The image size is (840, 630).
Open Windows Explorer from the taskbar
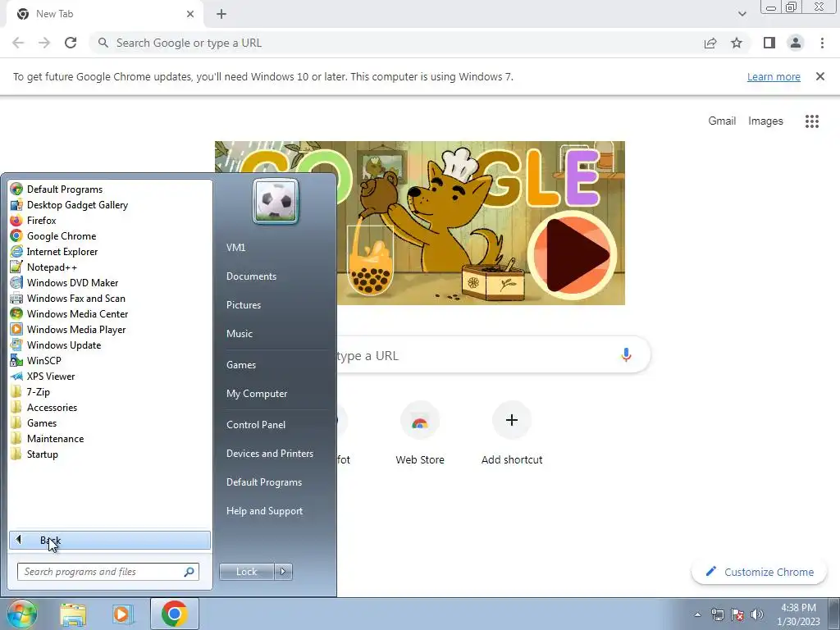(73, 614)
